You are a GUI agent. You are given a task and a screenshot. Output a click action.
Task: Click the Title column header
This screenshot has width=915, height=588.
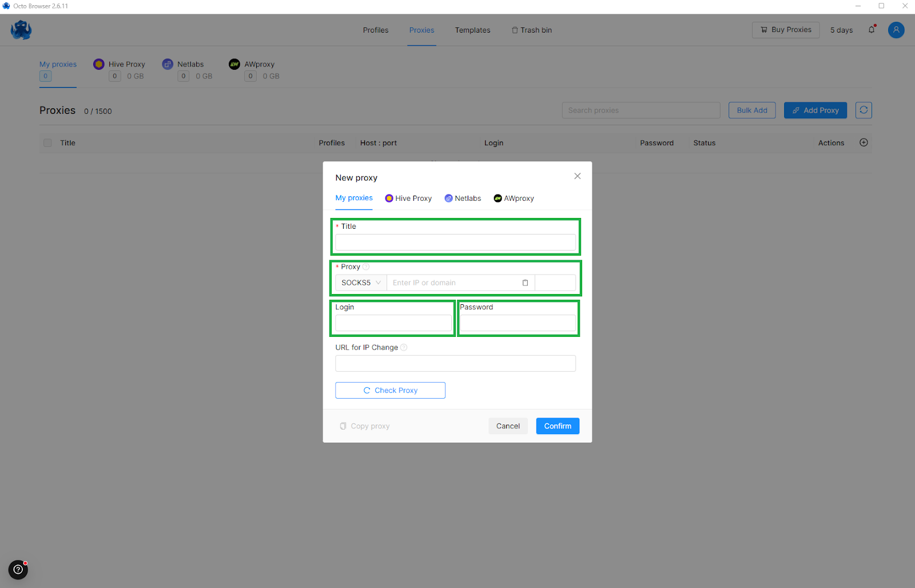point(67,143)
